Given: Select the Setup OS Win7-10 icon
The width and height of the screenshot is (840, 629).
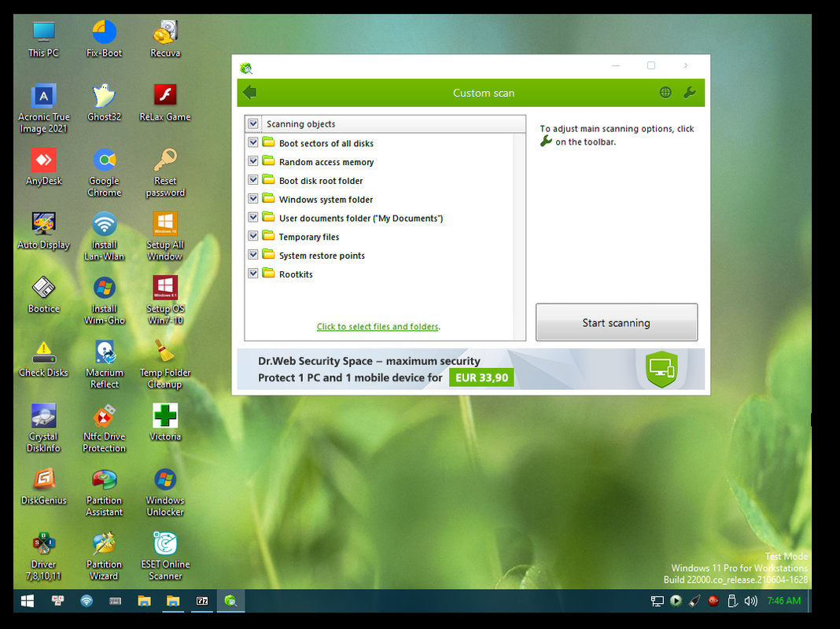Looking at the screenshot, I should coord(165,300).
